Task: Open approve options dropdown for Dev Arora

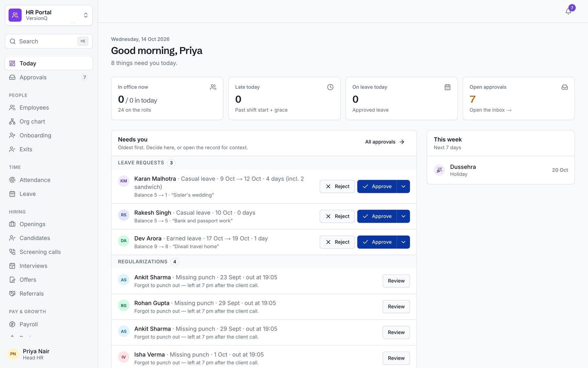Action: [403, 242]
